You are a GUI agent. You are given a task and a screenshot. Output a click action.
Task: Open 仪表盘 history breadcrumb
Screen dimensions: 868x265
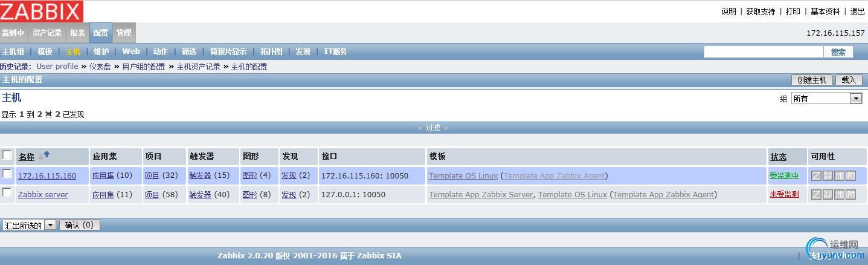[x=100, y=67]
